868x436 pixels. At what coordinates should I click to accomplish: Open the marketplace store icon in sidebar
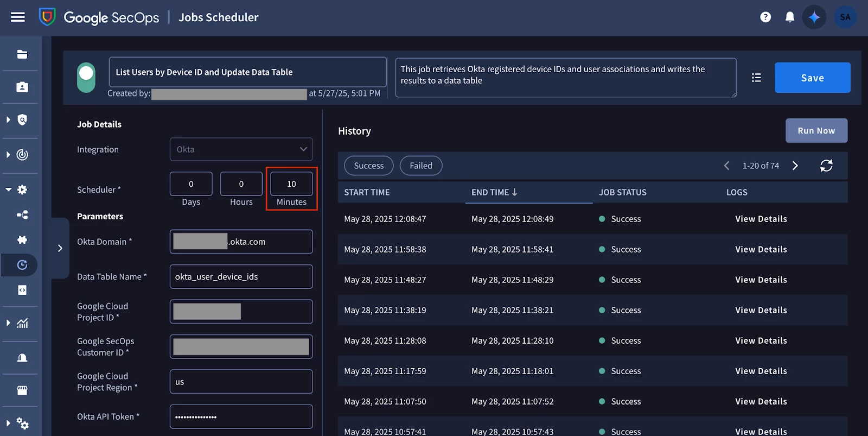tap(22, 390)
